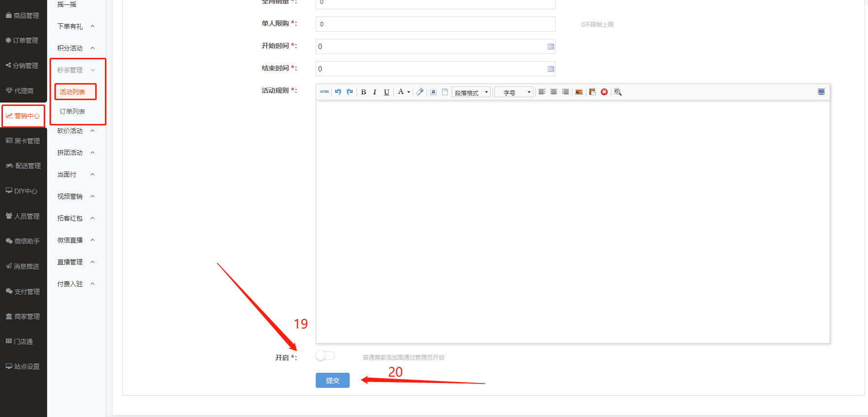The height and width of the screenshot is (417, 868).
Task: Open the 段落格式 paragraph format dropdown
Action: coord(471,92)
